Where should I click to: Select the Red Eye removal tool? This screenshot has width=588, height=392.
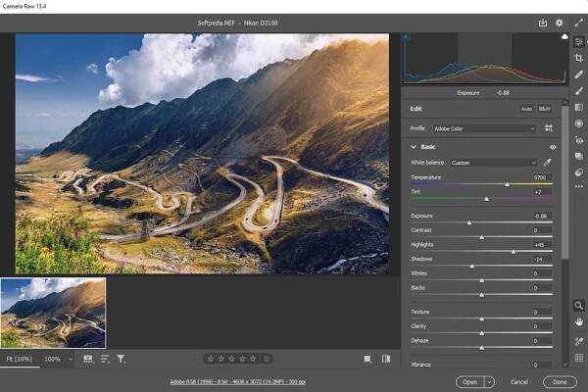(x=579, y=139)
